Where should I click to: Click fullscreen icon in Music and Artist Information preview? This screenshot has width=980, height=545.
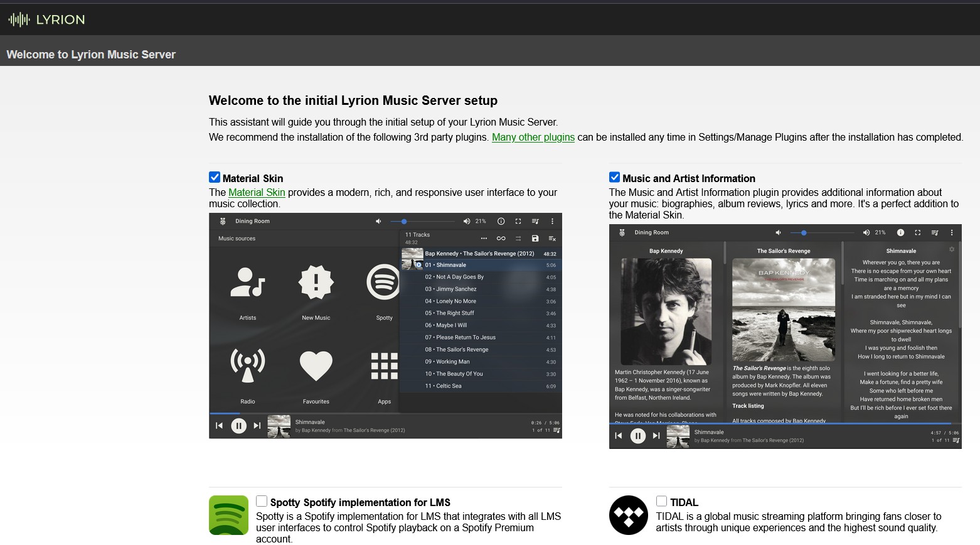pos(918,232)
